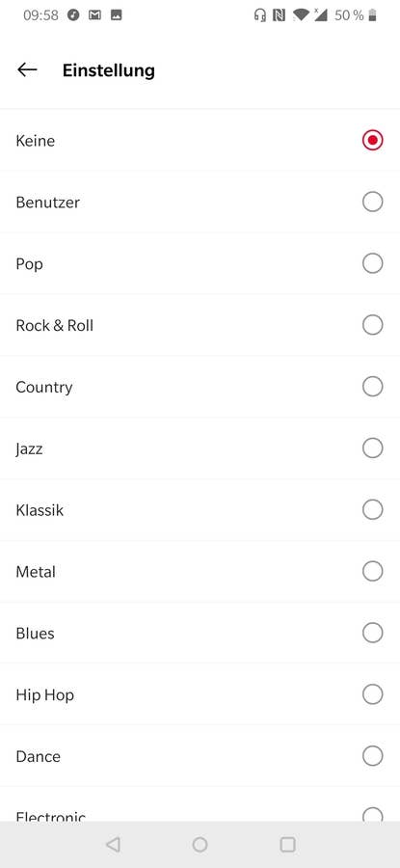Tap the Metal list entry
This screenshot has height=868, width=400.
[x=200, y=571]
